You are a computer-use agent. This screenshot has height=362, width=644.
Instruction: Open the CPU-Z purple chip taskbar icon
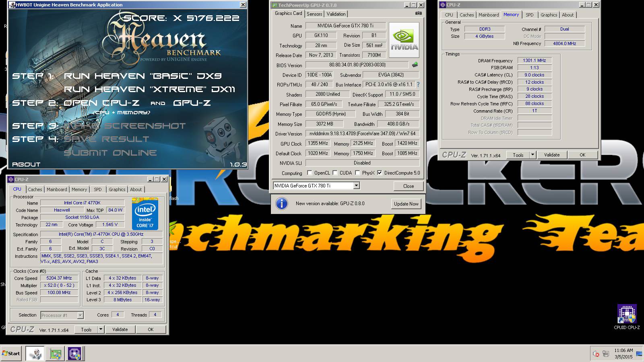(x=74, y=354)
